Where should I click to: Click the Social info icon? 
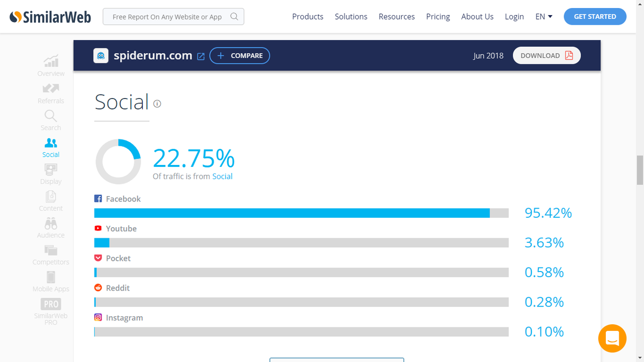coord(157,104)
